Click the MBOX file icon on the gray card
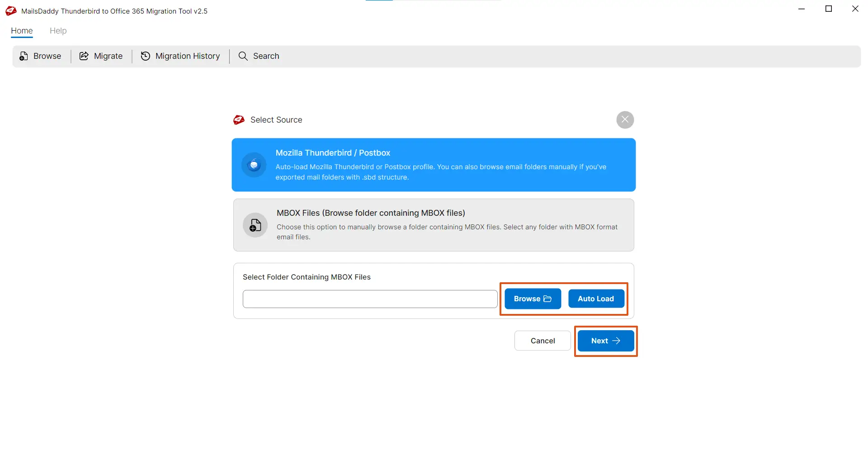 (x=255, y=225)
